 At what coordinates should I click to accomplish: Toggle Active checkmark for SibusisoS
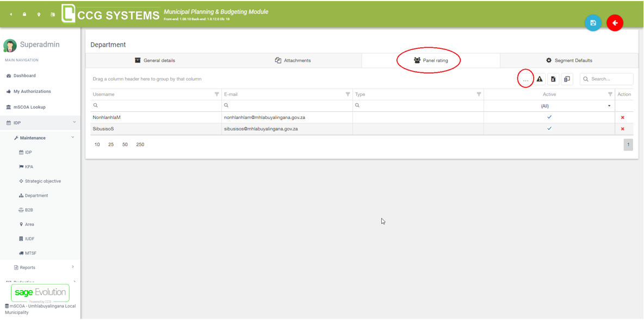pos(549,129)
